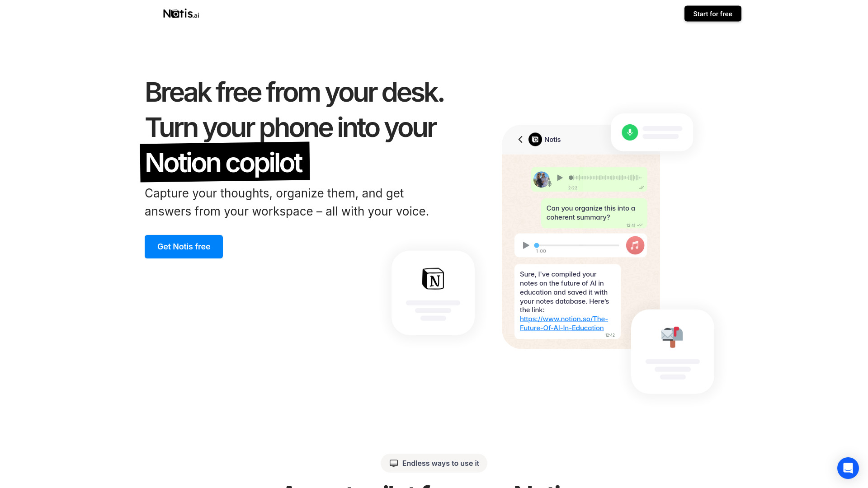Click the Notis profile avatar icon

click(535, 139)
